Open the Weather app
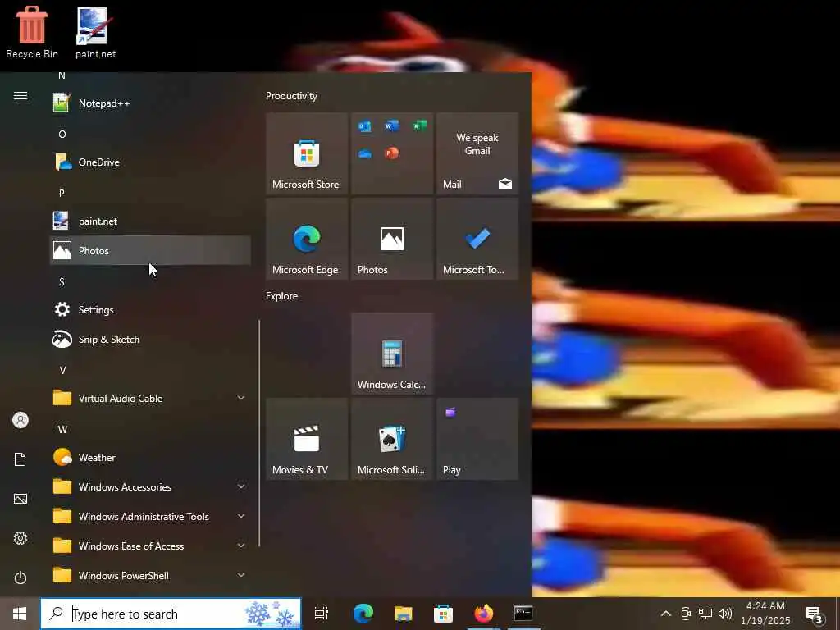The image size is (840, 630). [150, 457]
